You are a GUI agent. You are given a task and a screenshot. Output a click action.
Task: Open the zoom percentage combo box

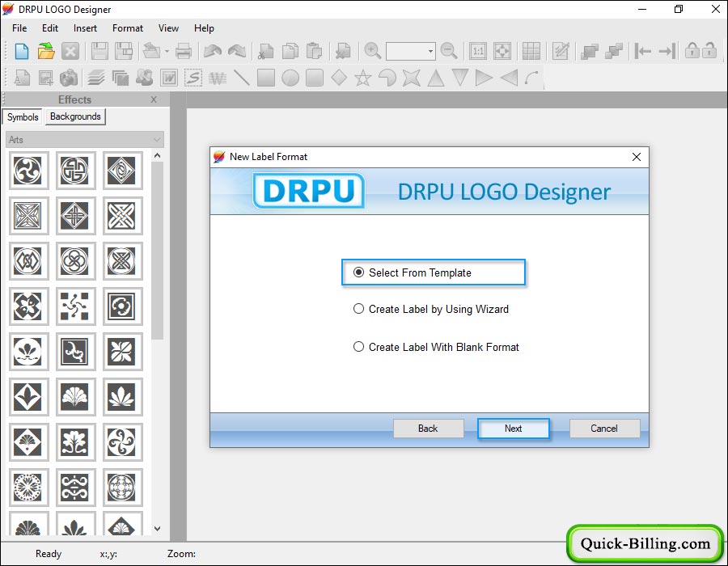pos(410,51)
